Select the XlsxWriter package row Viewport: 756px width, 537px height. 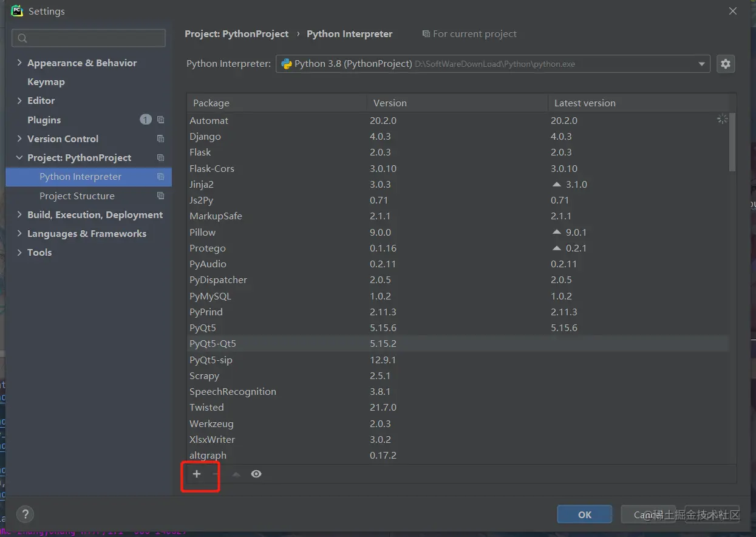(x=458, y=439)
